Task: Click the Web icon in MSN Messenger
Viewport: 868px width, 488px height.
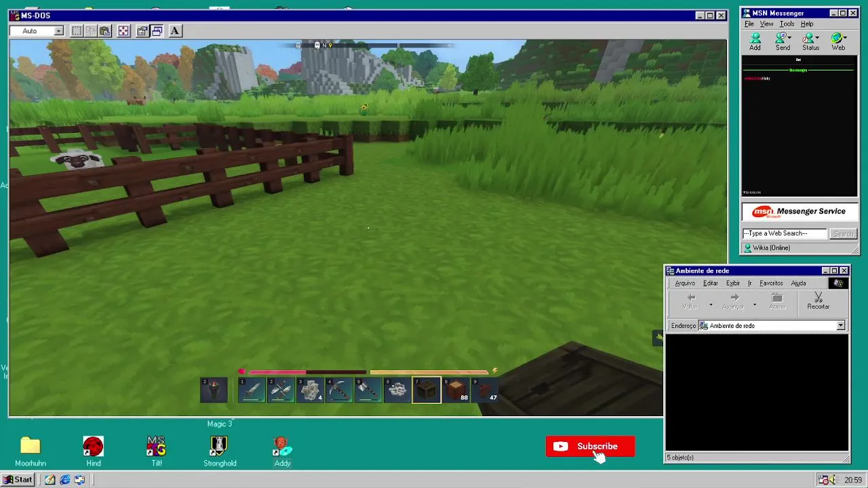Action: pos(839,42)
